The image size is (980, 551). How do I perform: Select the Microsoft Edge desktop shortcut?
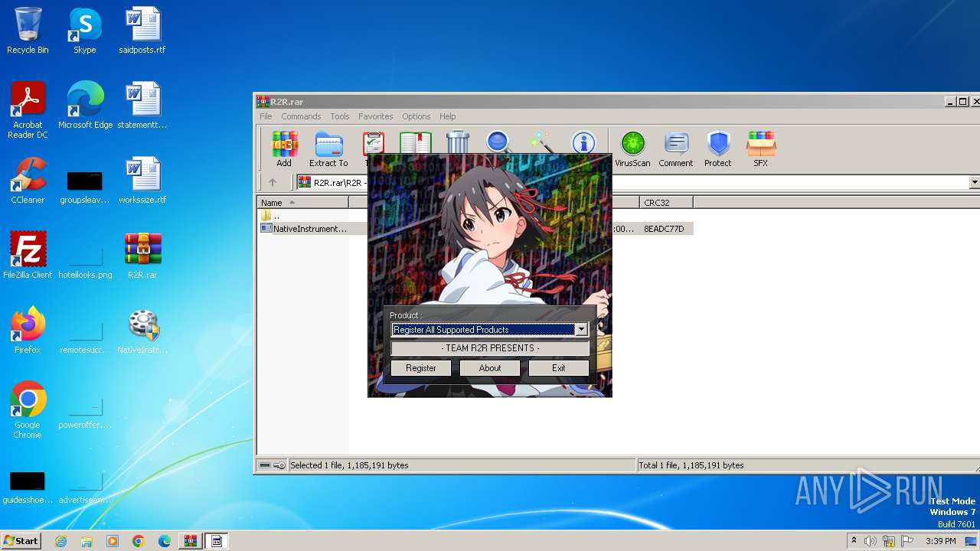(85, 106)
